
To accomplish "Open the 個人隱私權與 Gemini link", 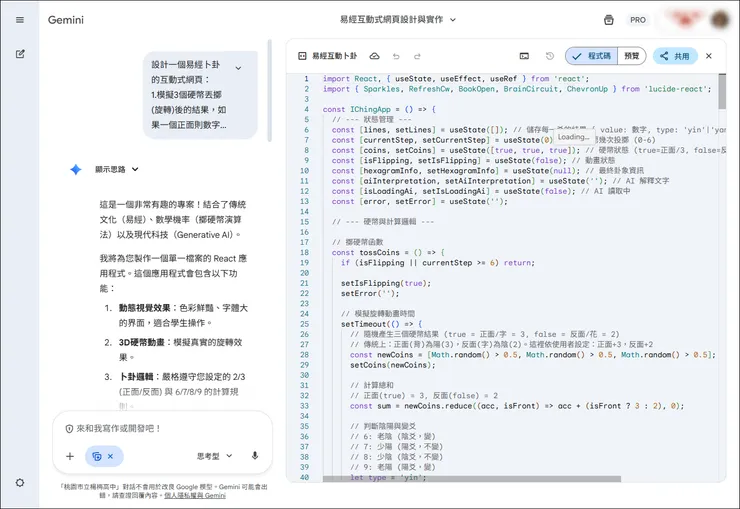I will [x=195, y=495].
